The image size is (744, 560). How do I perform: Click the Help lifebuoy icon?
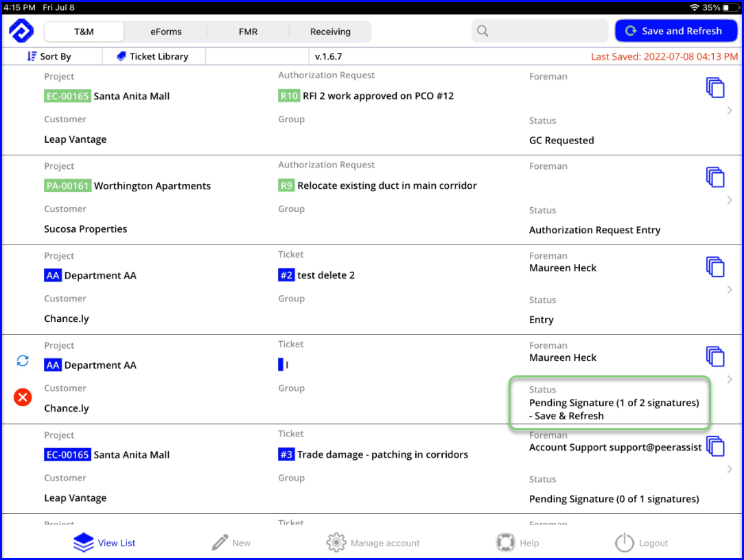pos(505,542)
